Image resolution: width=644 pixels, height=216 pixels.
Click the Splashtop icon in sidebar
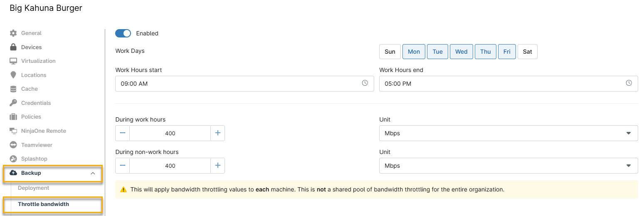(x=13, y=159)
